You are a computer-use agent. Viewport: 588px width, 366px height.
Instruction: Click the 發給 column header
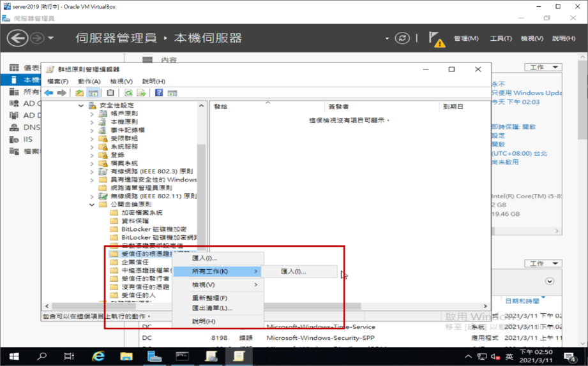coord(221,106)
